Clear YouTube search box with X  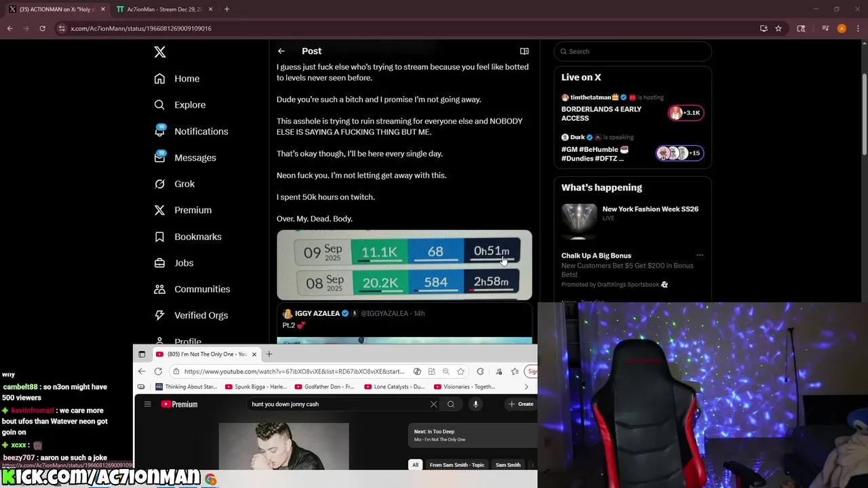click(x=434, y=404)
